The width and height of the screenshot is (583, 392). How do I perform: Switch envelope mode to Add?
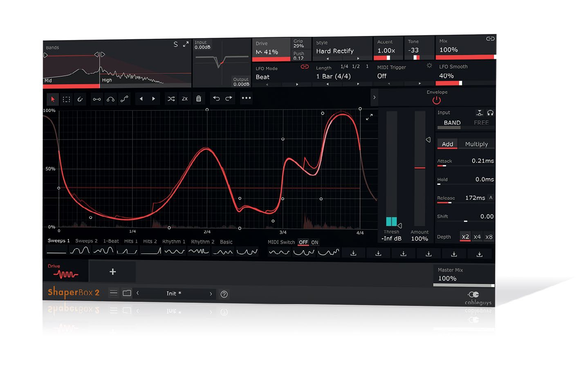coord(447,144)
